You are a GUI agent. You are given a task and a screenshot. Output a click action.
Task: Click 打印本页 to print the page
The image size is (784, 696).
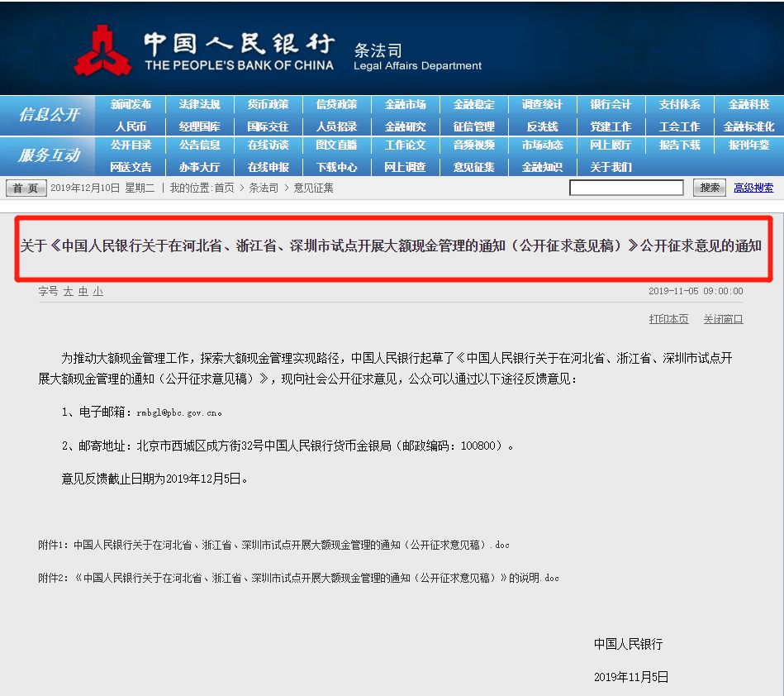tap(668, 318)
